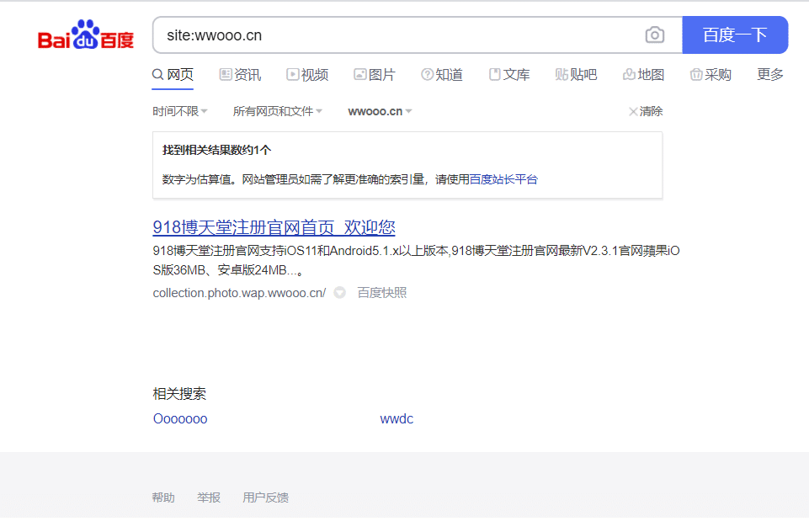Open the 更多 menu

[x=769, y=74]
